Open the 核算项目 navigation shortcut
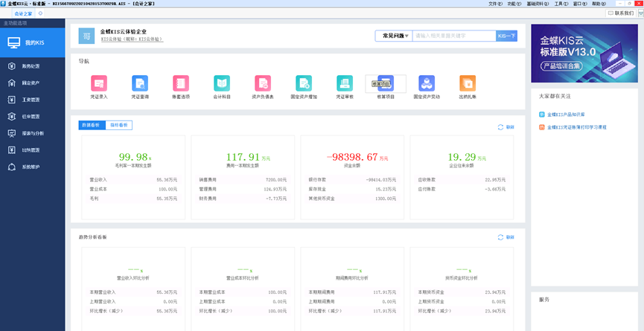Image resolution: width=644 pixels, height=331 pixels. point(386,87)
